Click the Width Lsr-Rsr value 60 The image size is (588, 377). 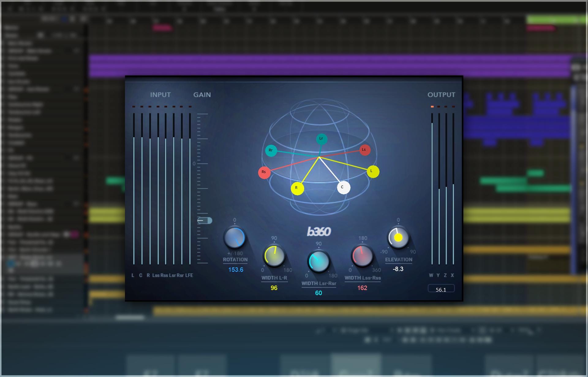pos(318,293)
